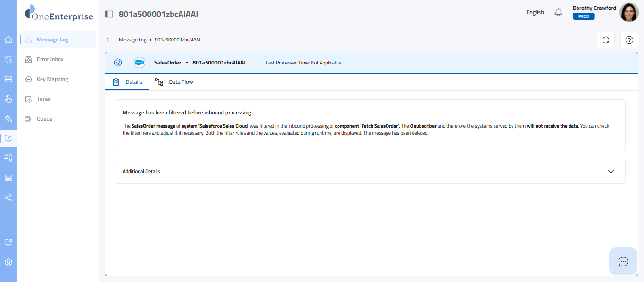This screenshot has height=282, width=644.
Task: Open Error Inbox from side menu
Action: point(50,59)
